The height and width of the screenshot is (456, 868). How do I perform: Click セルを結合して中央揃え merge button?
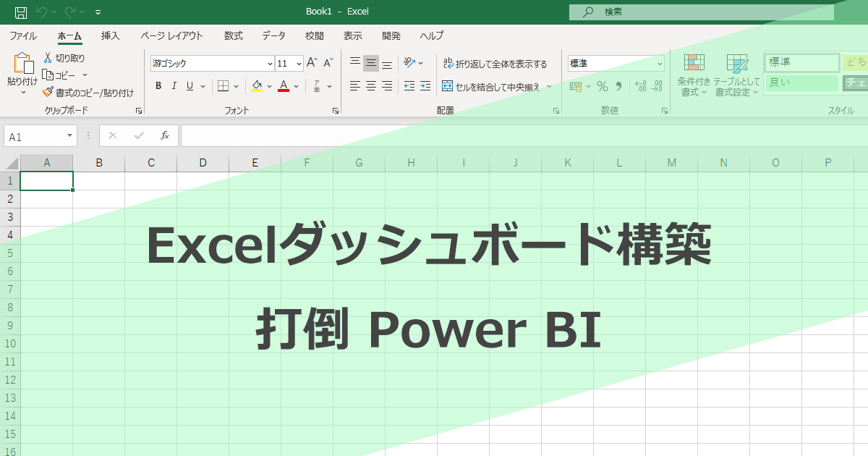tap(491, 87)
